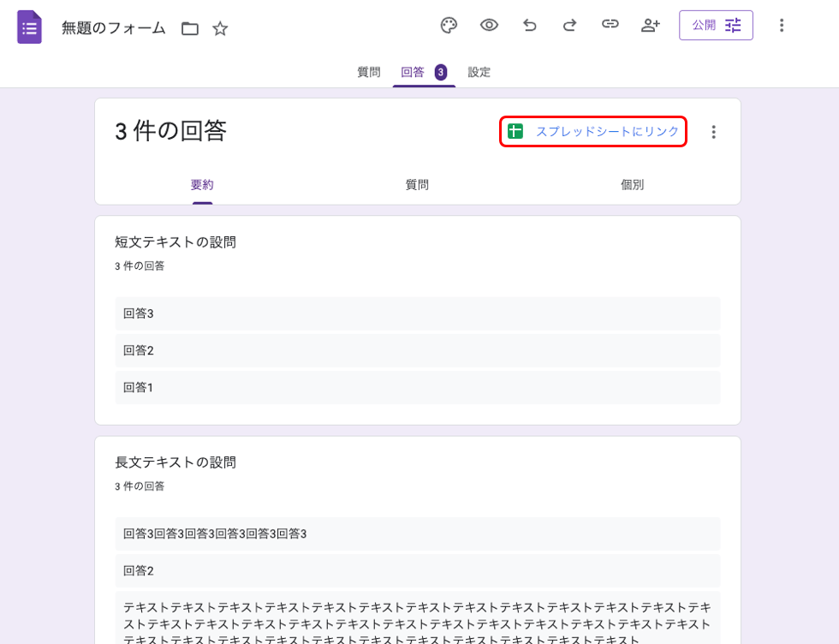839x644 pixels.
Task: Add collaborators with the person-plus icon
Action: (x=650, y=25)
